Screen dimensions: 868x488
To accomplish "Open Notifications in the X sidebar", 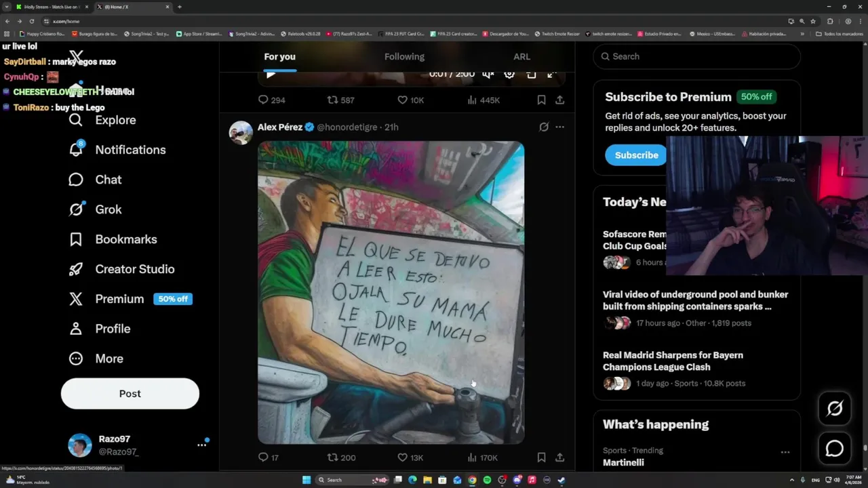I will point(117,150).
